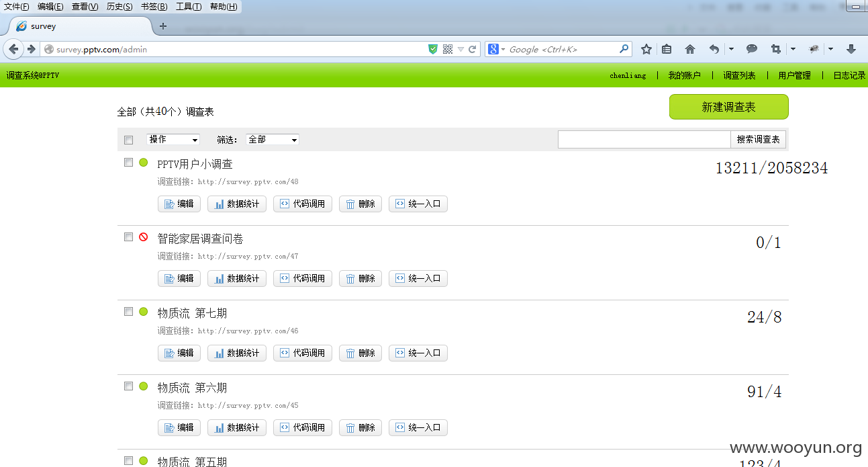868x467 pixels.
Task: Click the crop screenshot toolbar icon
Action: point(776,49)
